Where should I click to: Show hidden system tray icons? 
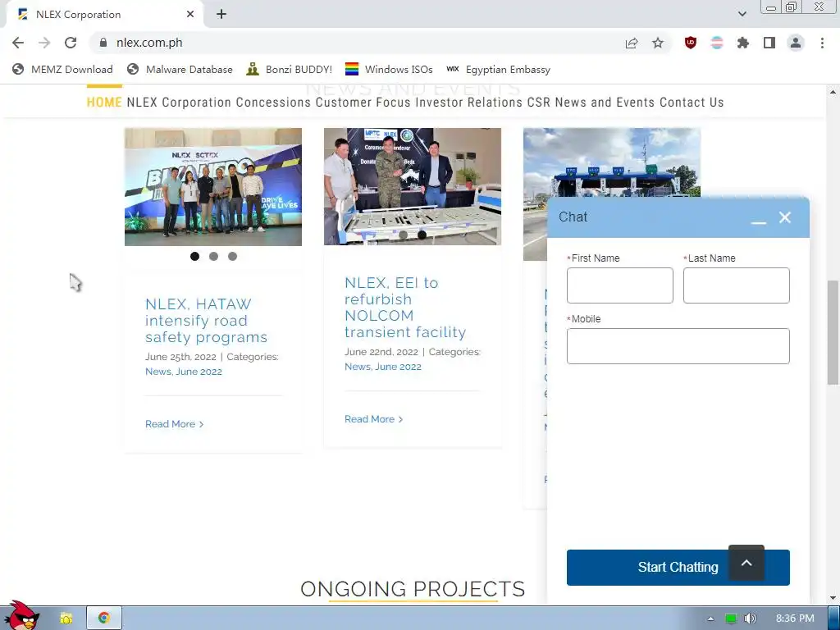pyautogui.click(x=711, y=619)
